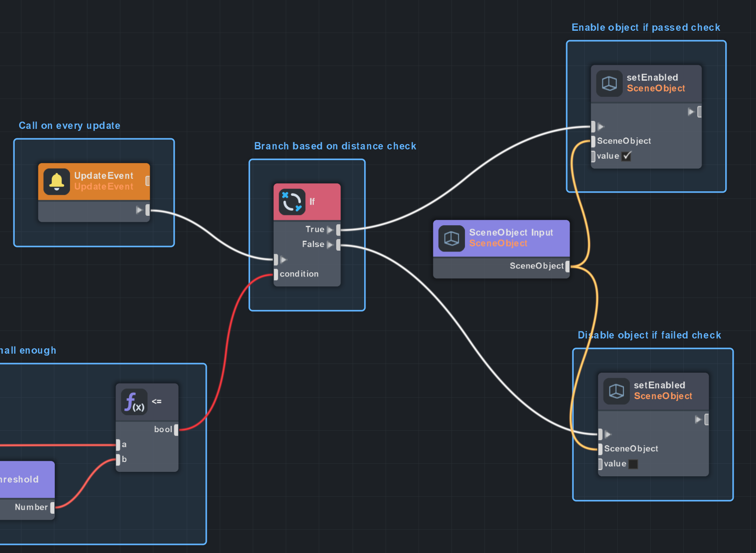Uncheck value checkbox in Enable object group

click(626, 156)
